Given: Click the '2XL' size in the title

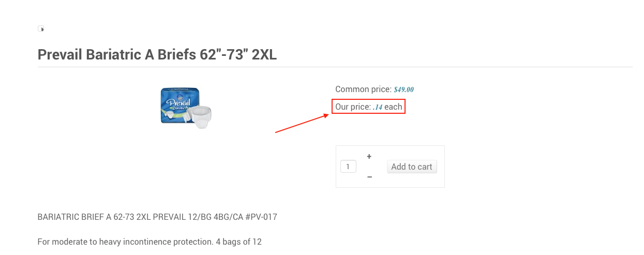Looking at the screenshot, I should [x=264, y=54].
